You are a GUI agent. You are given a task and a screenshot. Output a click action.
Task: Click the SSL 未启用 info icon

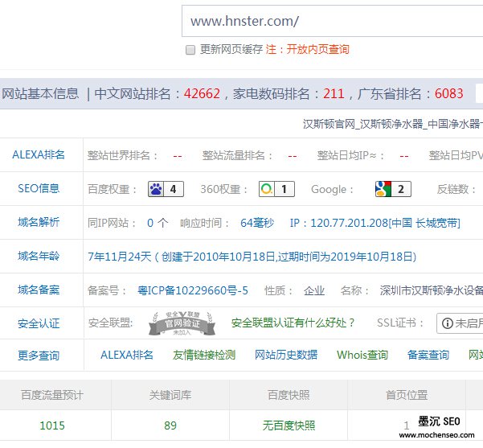448,323
